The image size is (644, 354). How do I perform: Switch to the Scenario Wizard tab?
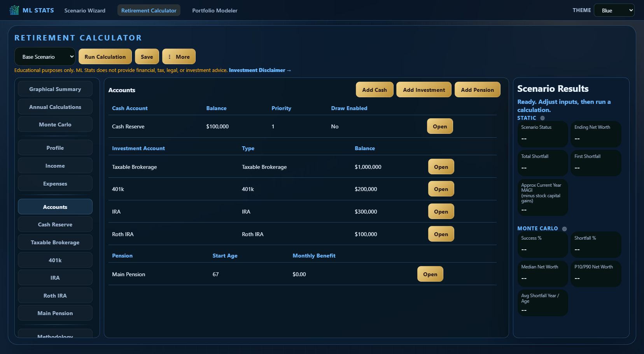(85, 11)
